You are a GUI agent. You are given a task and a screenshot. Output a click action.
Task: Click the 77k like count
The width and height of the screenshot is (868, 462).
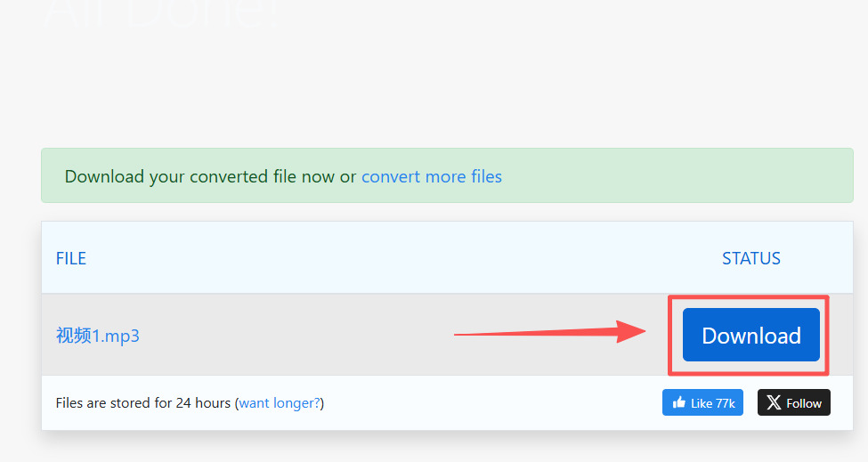tap(725, 403)
